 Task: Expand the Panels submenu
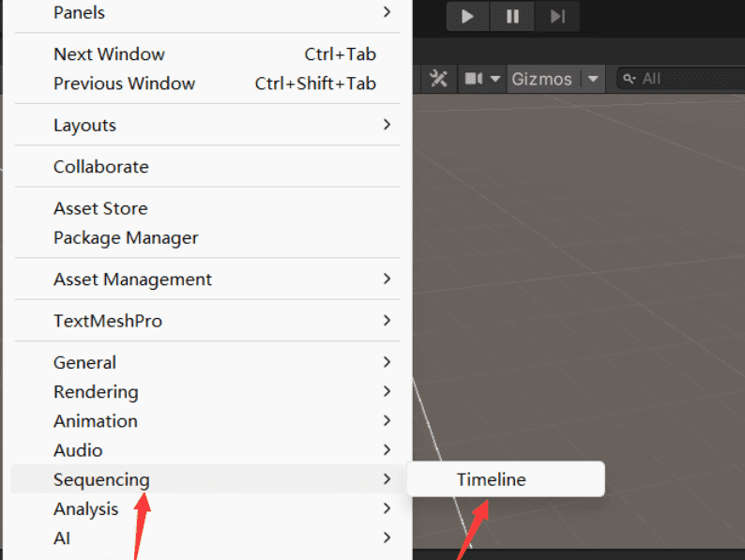coord(79,13)
